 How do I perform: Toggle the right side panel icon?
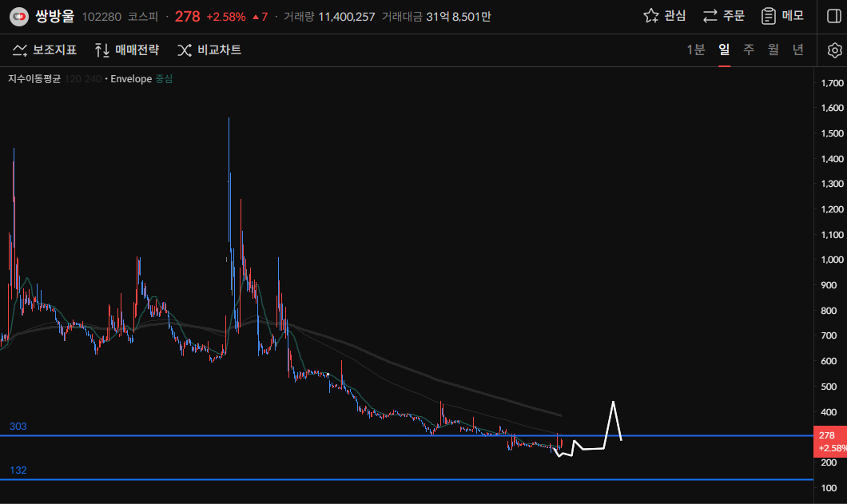pos(833,16)
